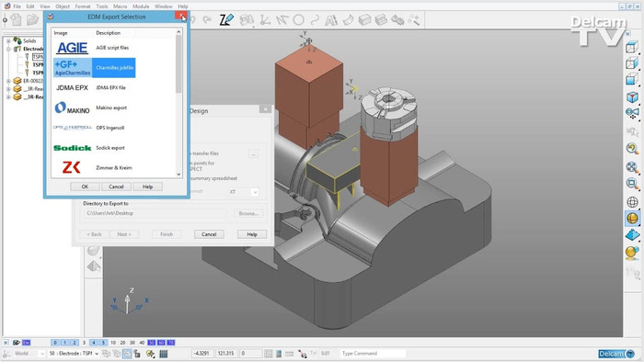Open the Tools menu
The height and width of the screenshot is (362, 644).
tap(102, 6)
